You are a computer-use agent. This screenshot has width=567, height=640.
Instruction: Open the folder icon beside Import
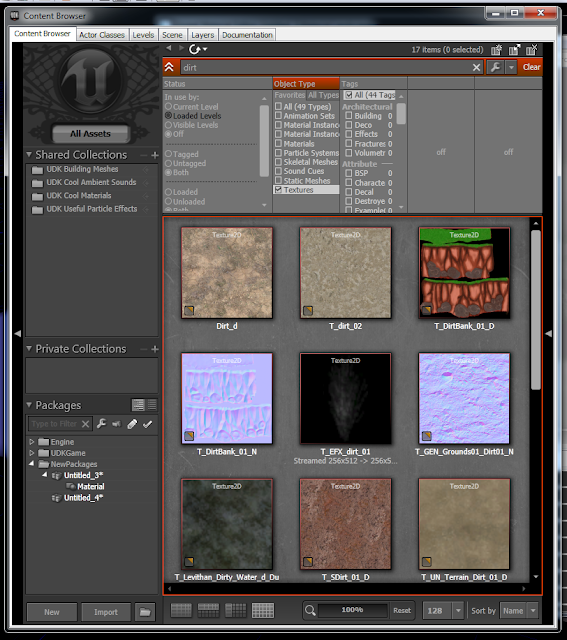pyautogui.click(x=145, y=612)
